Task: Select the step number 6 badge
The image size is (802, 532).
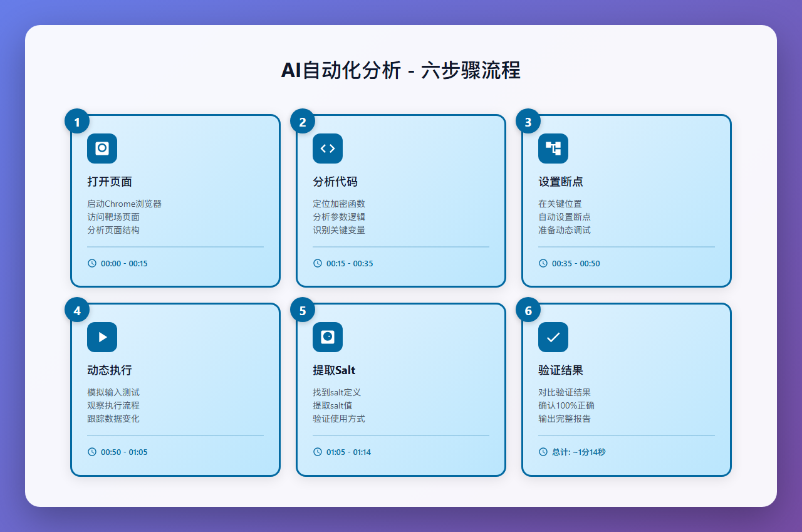Action: 528,309
